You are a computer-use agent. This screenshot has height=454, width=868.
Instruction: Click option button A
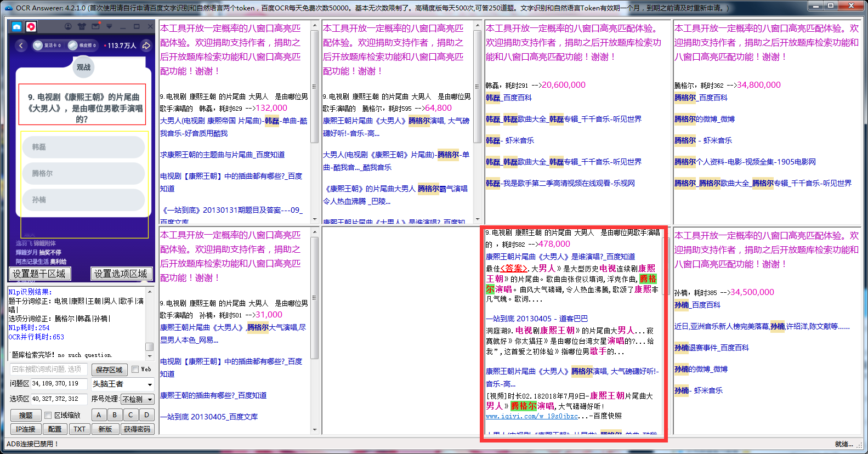click(99, 415)
